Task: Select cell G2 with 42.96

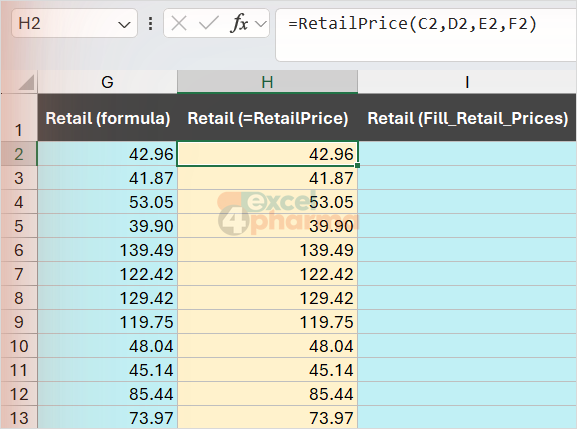Action: pos(107,153)
